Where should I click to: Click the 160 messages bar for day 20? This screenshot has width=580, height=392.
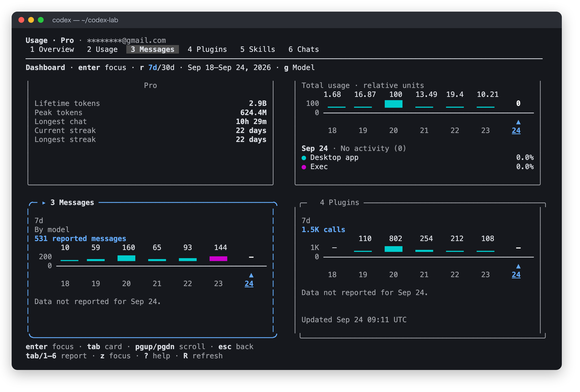[x=126, y=258]
